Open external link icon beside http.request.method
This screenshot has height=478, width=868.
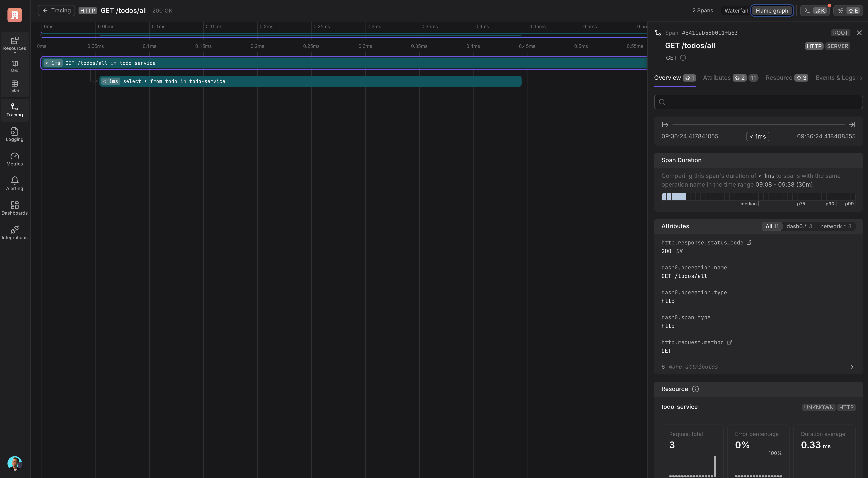click(x=729, y=342)
